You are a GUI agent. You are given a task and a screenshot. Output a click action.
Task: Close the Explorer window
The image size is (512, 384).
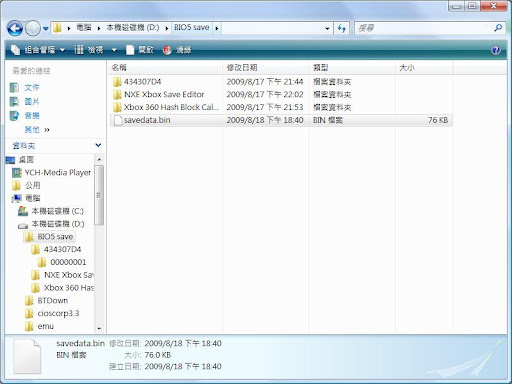coord(494,6)
